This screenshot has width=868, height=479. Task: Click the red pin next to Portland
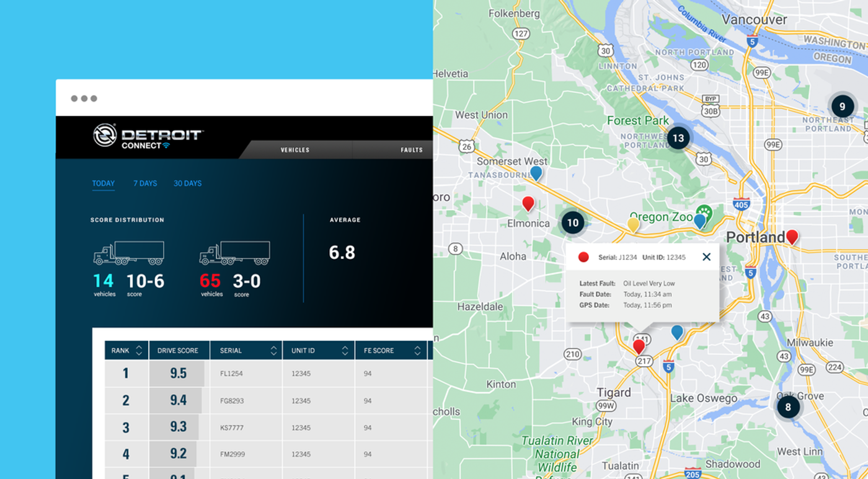pyautogui.click(x=792, y=237)
